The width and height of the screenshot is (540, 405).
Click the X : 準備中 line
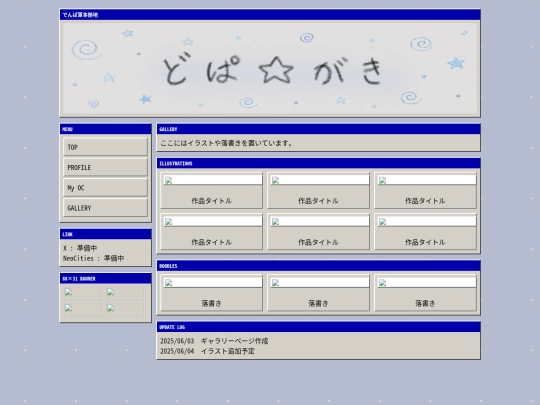80,248
